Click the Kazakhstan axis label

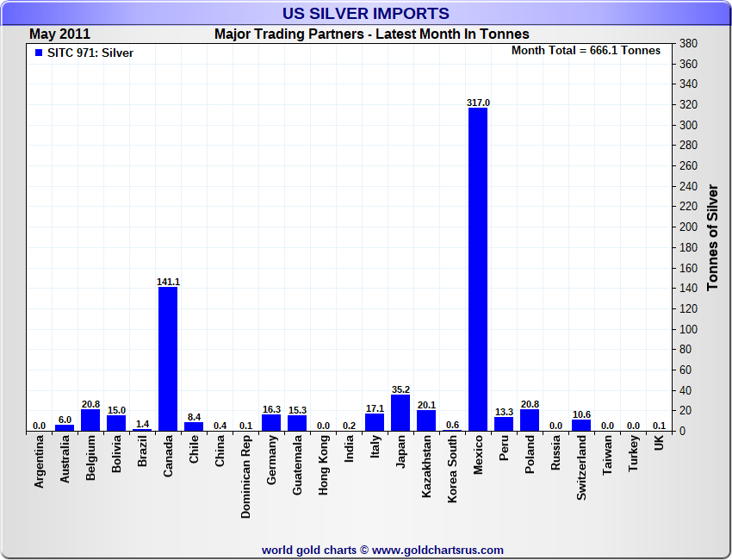tap(426, 466)
